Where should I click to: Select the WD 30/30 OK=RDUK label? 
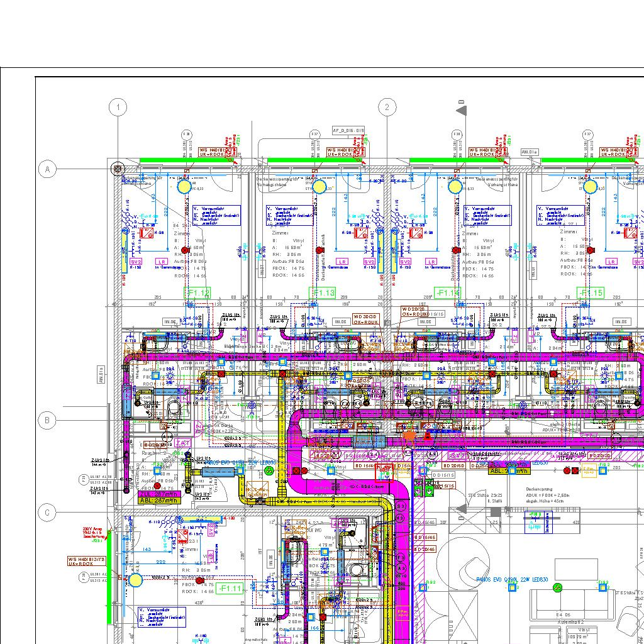tap(365, 319)
